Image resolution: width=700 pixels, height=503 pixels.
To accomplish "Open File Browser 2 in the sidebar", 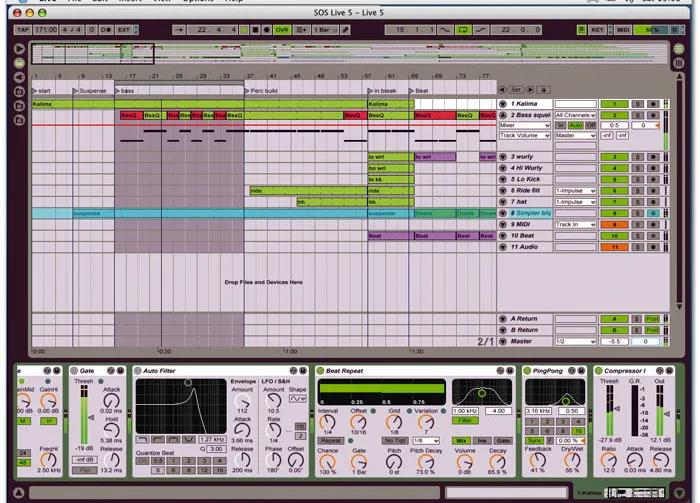I will [x=19, y=106].
